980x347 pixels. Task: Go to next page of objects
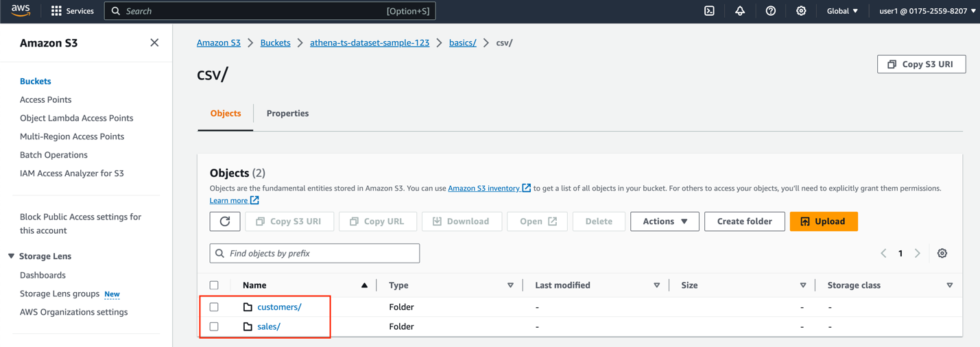coord(918,253)
